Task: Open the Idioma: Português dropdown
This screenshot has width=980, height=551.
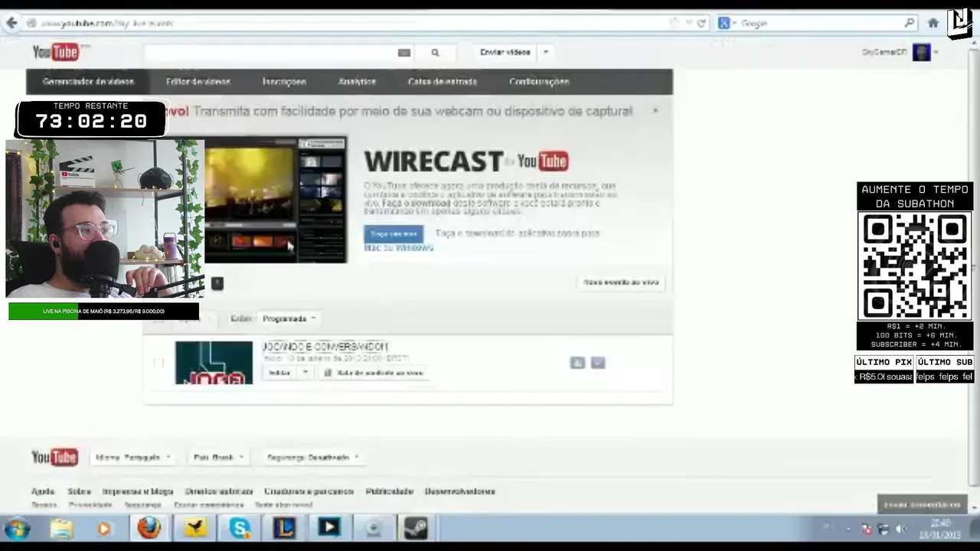Action: click(x=132, y=458)
